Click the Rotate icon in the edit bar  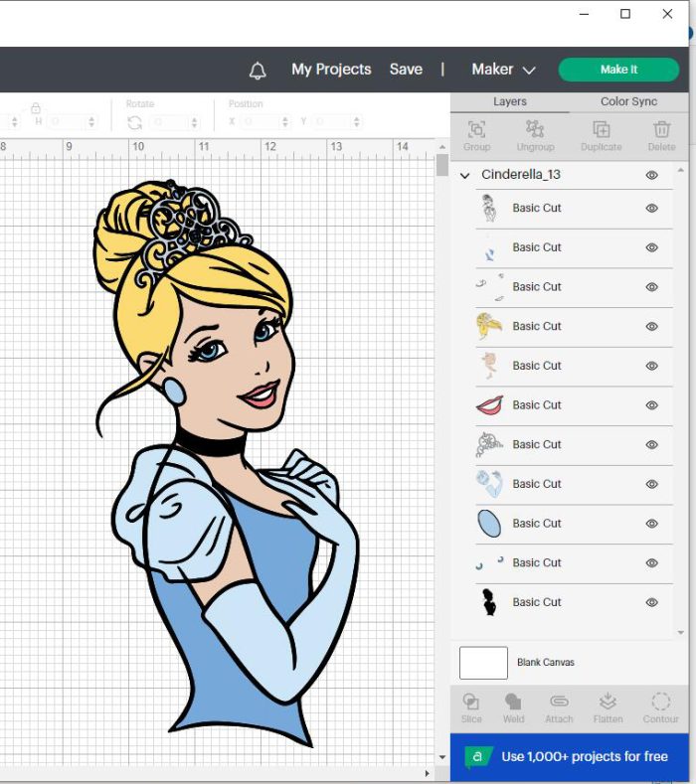tap(134, 122)
